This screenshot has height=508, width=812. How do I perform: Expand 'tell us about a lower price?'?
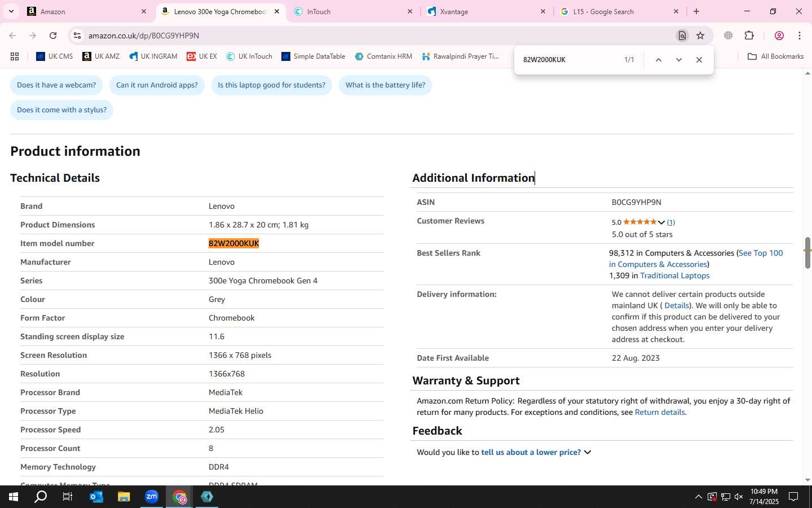coord(536,452)
